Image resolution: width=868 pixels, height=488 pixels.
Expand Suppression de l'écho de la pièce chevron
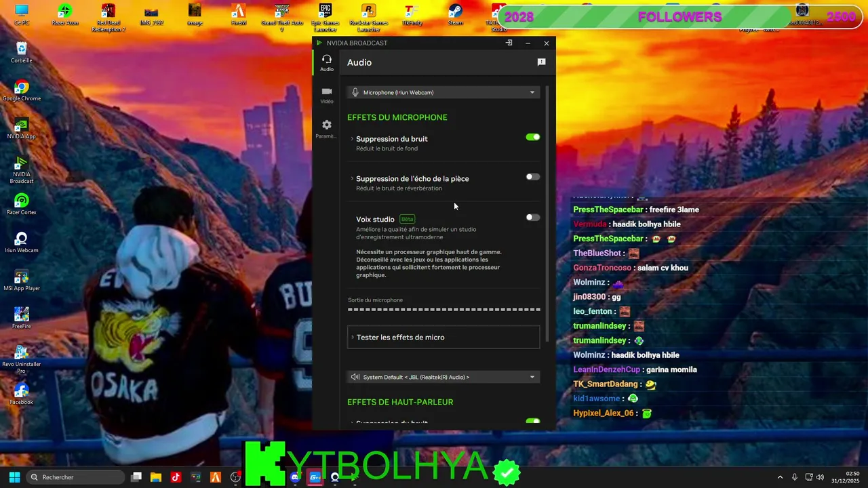click(x=352, y=179)
